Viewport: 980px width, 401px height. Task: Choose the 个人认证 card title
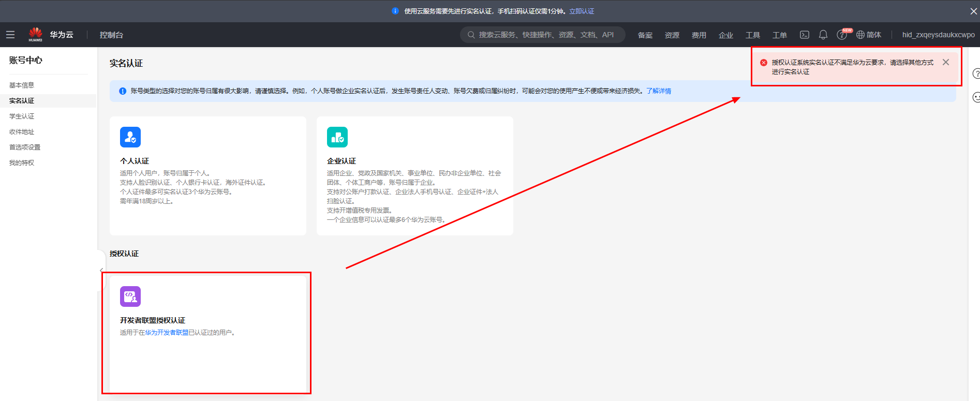click(135, 161)
